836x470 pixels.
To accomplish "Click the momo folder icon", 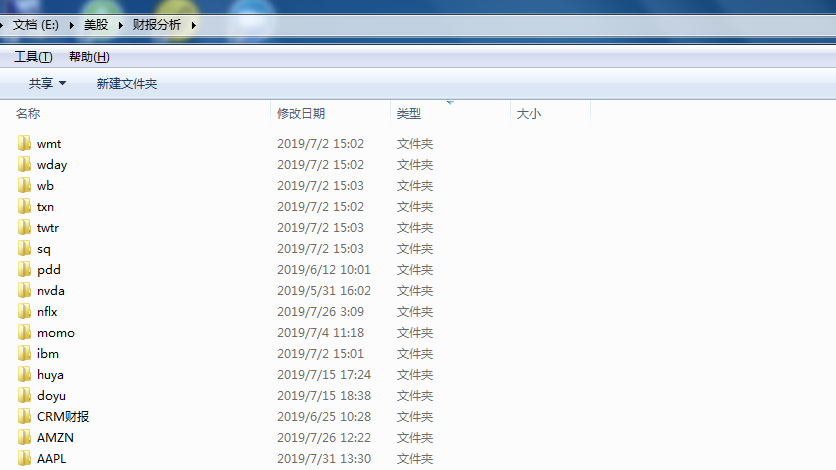I will point(24,333).
